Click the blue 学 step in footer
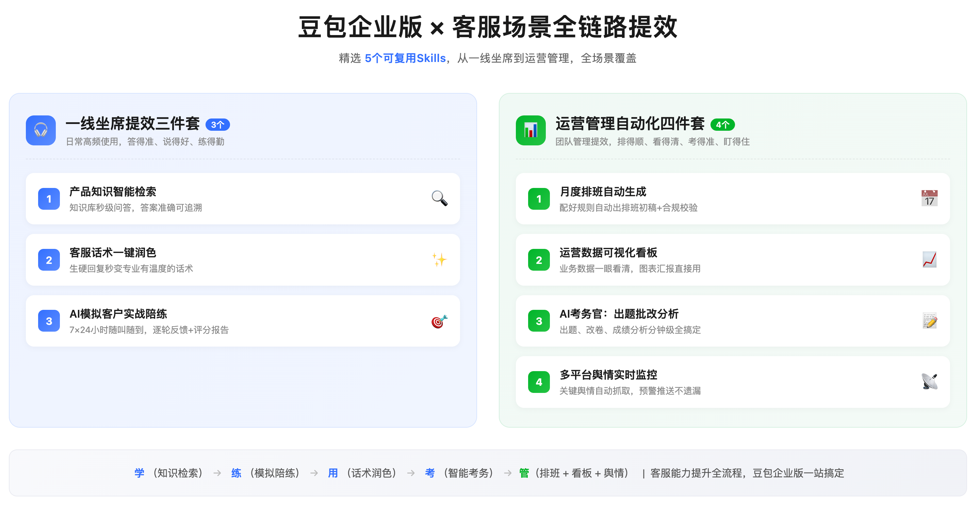980x508 pixels. coord(139,473)
